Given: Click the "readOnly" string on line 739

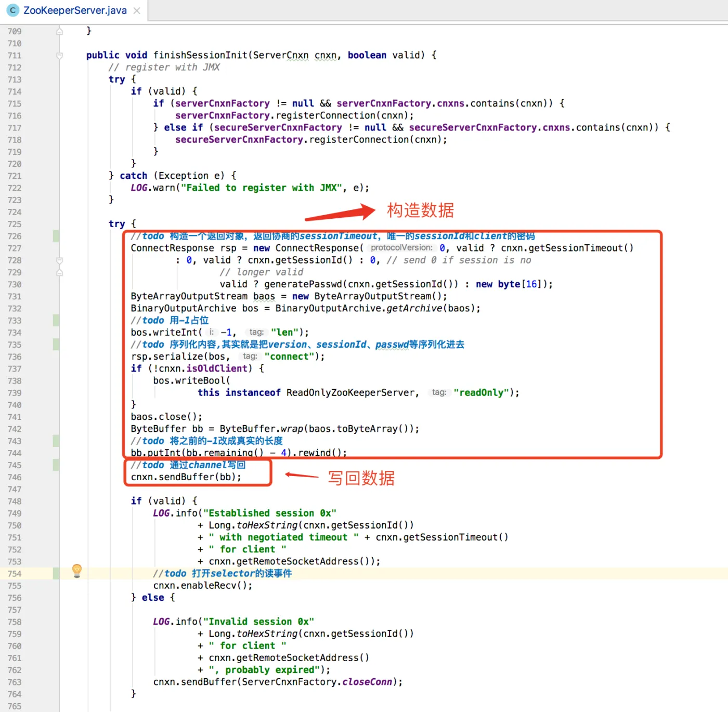Looking at the screenshot, I should pyautogui.click(x=481, y=392).
